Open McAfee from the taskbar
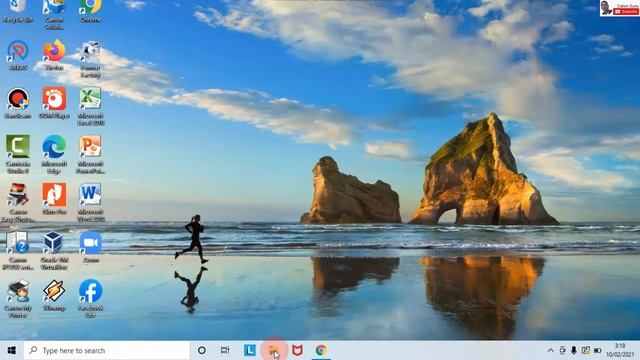 click(298, 350)
